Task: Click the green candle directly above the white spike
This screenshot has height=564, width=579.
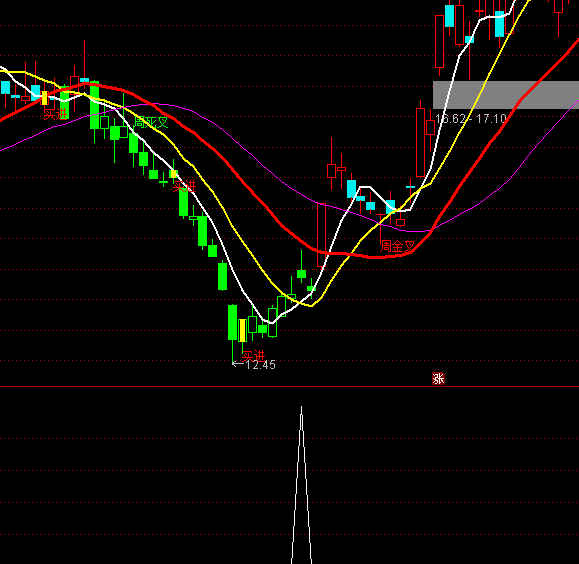Action: click(x=301, y=274)
